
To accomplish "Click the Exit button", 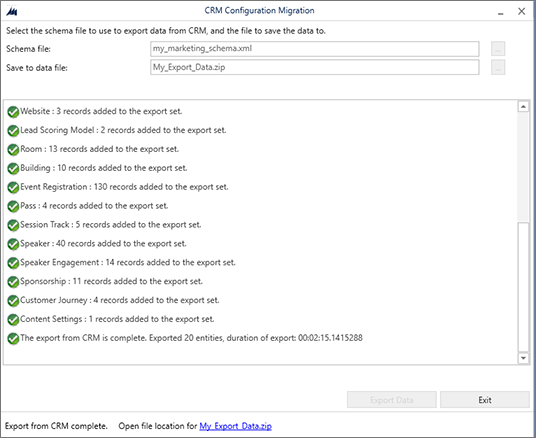I will coord(485,400).
